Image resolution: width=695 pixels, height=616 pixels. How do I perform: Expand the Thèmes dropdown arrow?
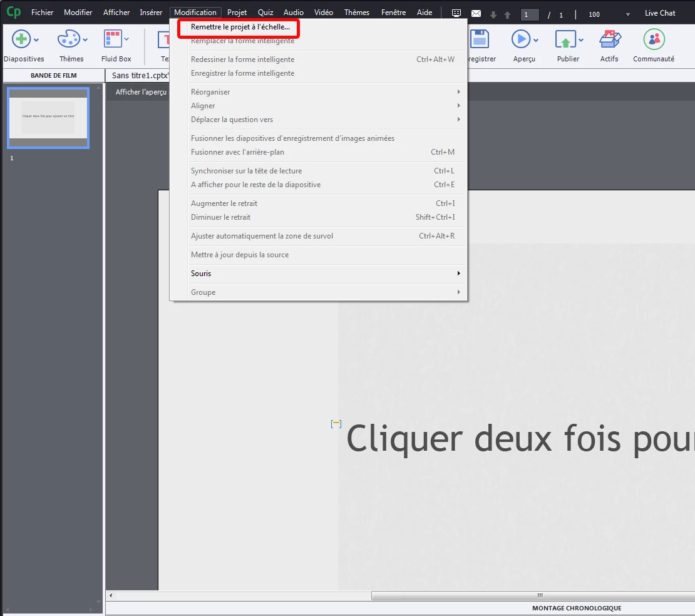pos(85,40)
